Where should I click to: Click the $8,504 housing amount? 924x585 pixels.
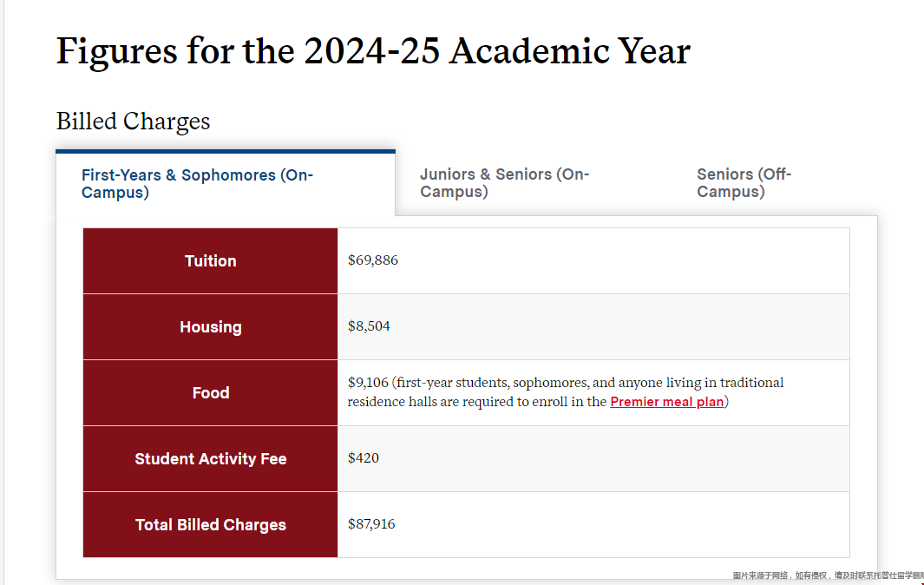369,326
